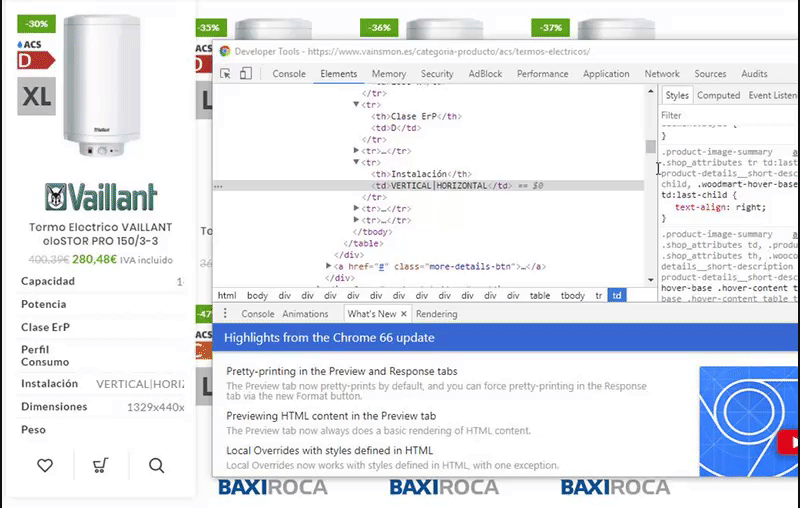Viewport: 800px width, 508px height.
Task: Open the drawer three-dot menu
Action: (x=225, y=314)
